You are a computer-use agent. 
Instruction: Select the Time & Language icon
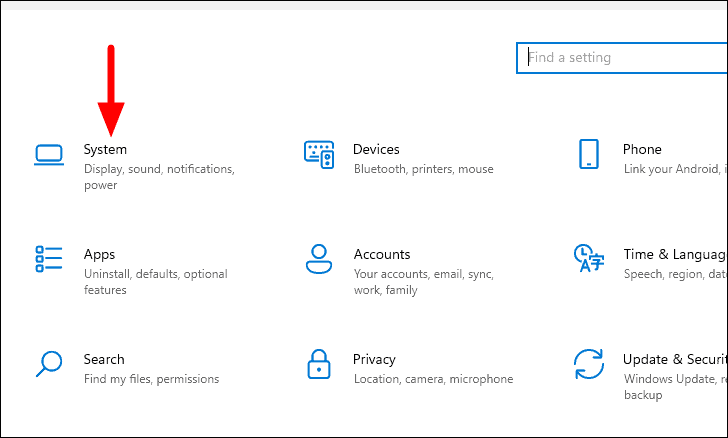[589, 258]
